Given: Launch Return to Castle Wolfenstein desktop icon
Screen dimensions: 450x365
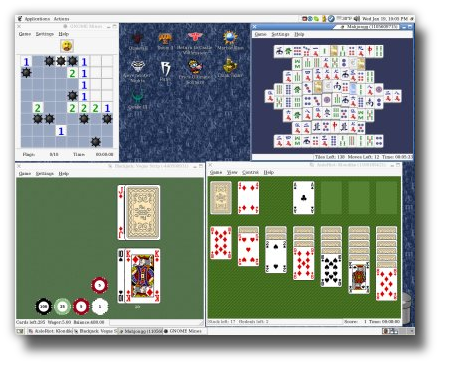Looking at the screenshot, I should point(194,43).
